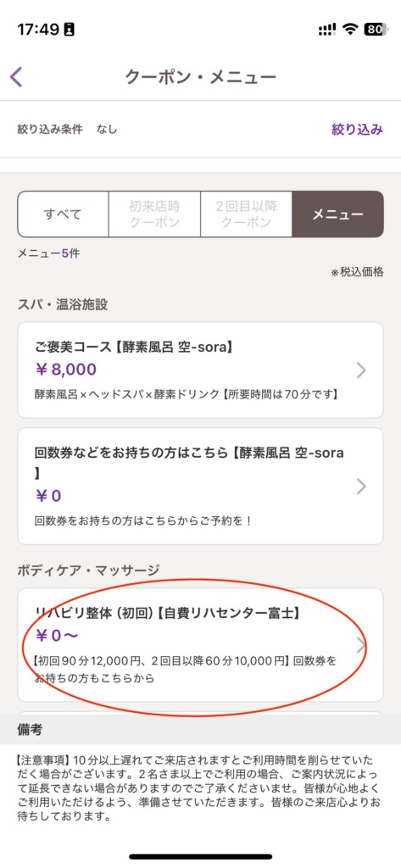Tap the ¥8,000 price text
Viewport: 401px width, 868px height.
pos(64,370)
